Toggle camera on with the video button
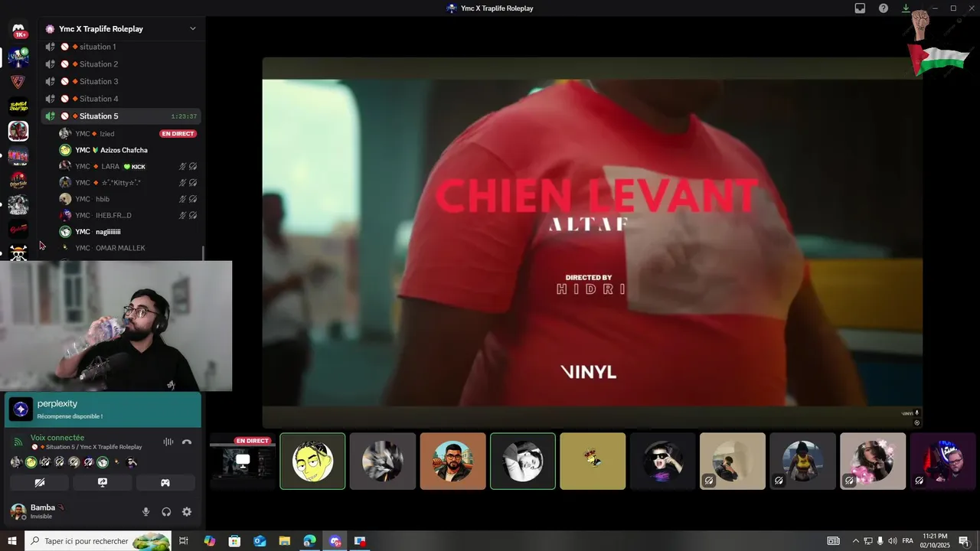The image size is (980, 551). 40,483
